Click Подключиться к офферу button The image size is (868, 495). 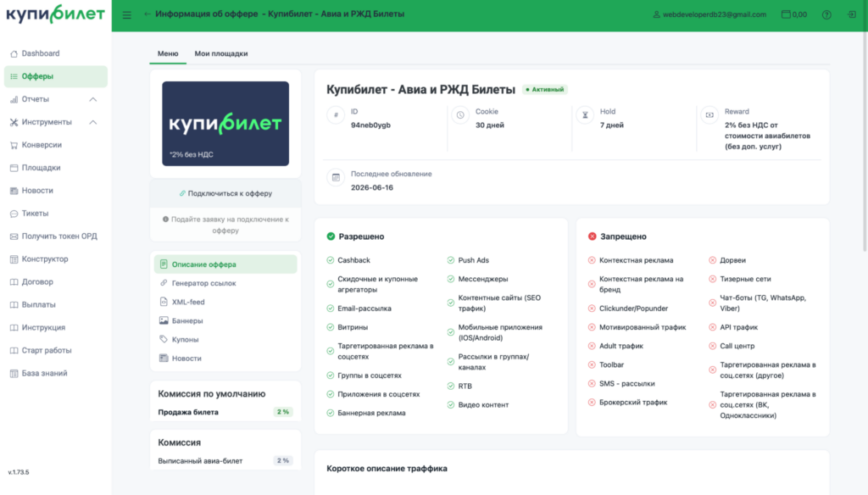(225, 193)
